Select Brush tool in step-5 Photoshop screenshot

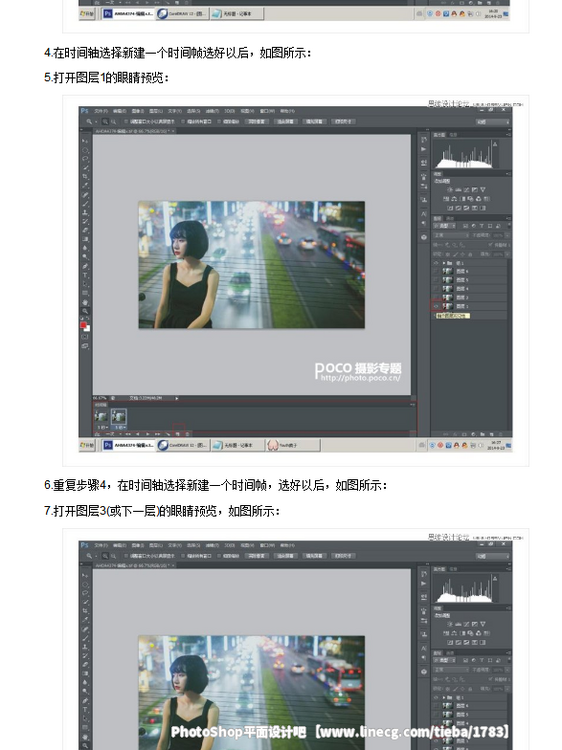coord(85,204)
